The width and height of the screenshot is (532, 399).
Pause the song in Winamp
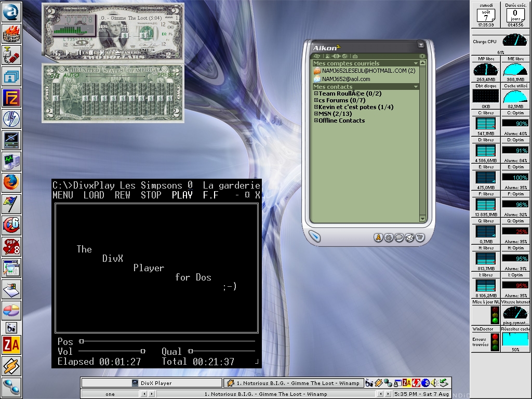(x=79, y=53)
